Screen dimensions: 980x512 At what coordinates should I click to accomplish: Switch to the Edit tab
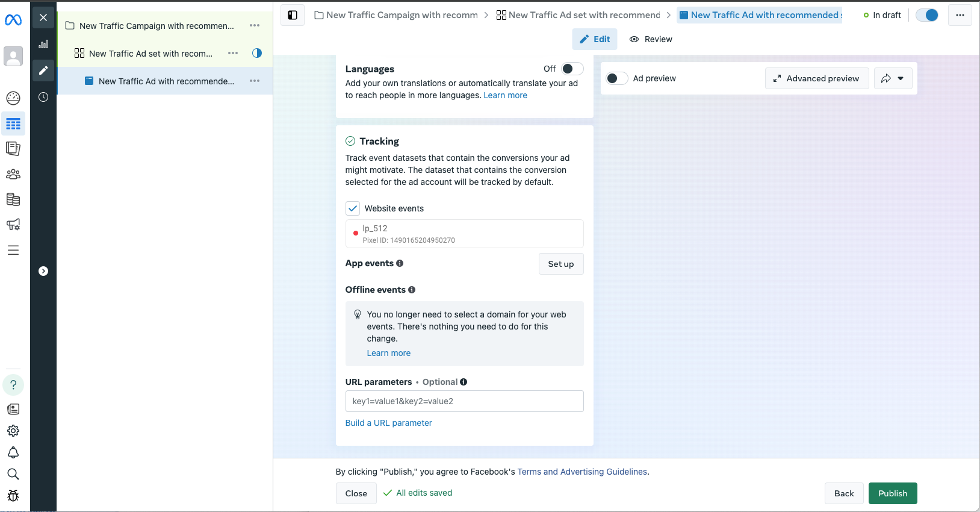[x=595, y=39]
